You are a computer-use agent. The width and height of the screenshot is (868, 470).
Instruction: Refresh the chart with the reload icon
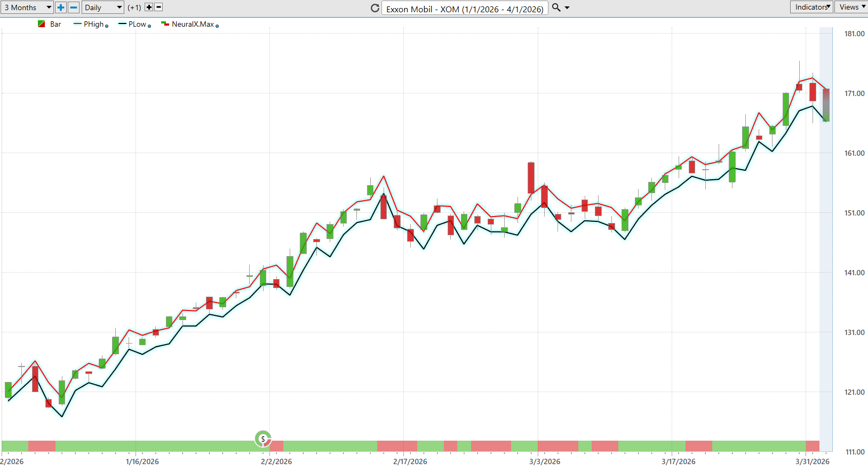[x=375, y=8]
